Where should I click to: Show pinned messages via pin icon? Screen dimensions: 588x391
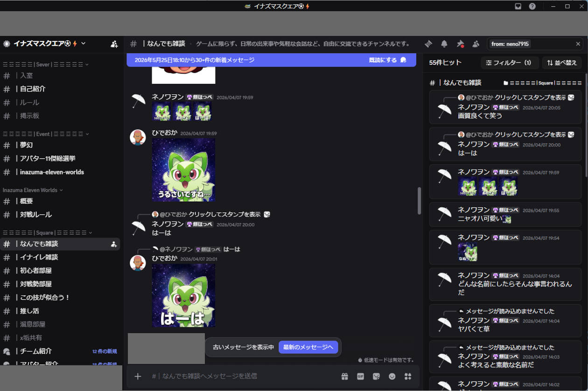(460, 44)
